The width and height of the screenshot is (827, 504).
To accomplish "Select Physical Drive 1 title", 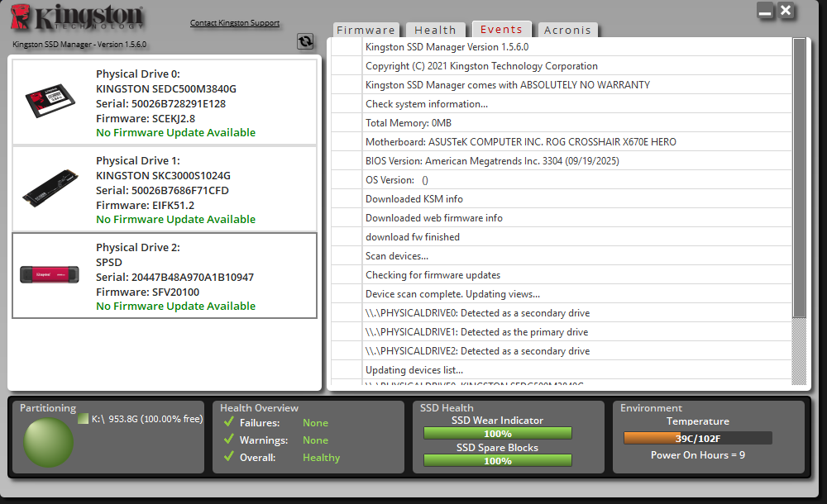I will click(x=137, y=161).
